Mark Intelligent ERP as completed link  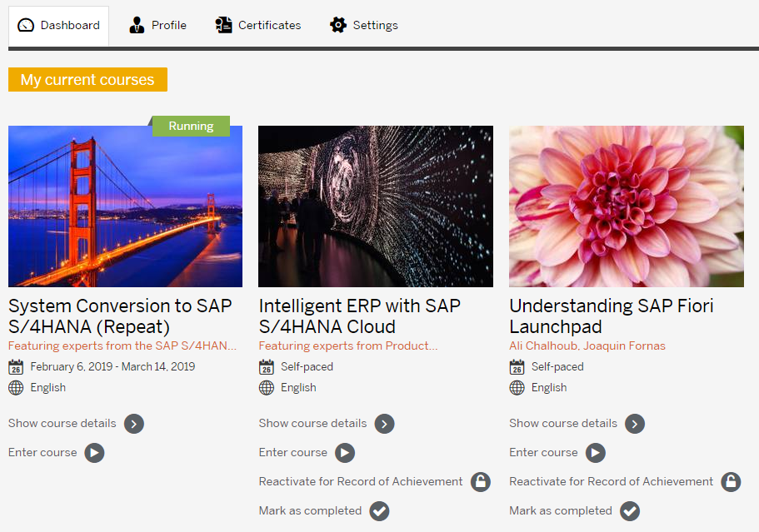tap(310, 510)
